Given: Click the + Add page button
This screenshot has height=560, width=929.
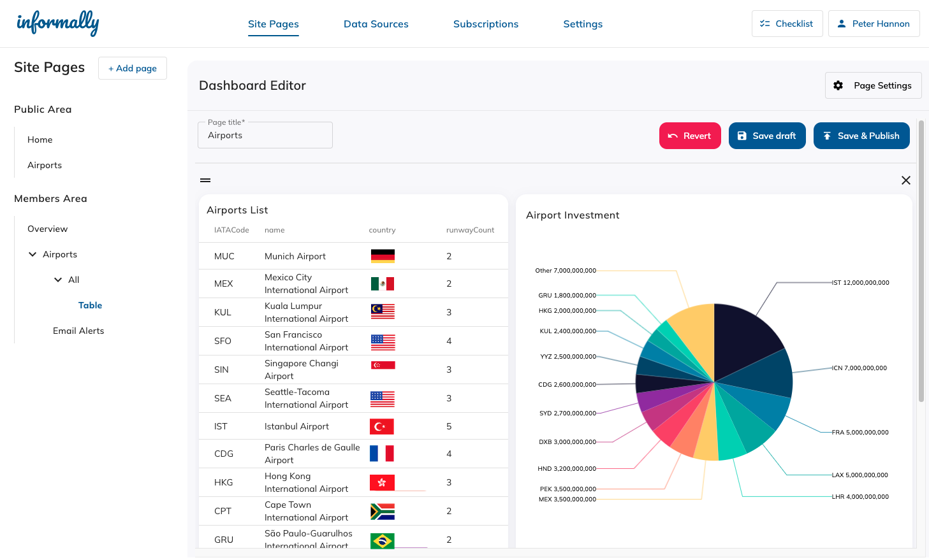Looking at the screenshot, I should tap(133, 68).
